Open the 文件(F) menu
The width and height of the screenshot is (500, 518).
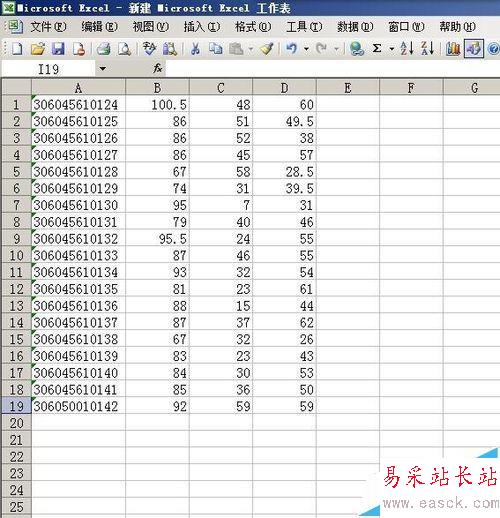click(x=48, y=27)
